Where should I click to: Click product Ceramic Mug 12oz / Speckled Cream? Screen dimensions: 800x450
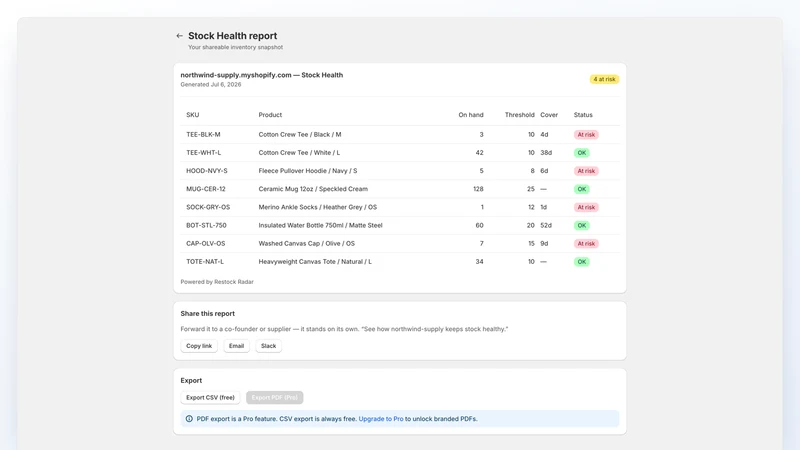point(313,189)
